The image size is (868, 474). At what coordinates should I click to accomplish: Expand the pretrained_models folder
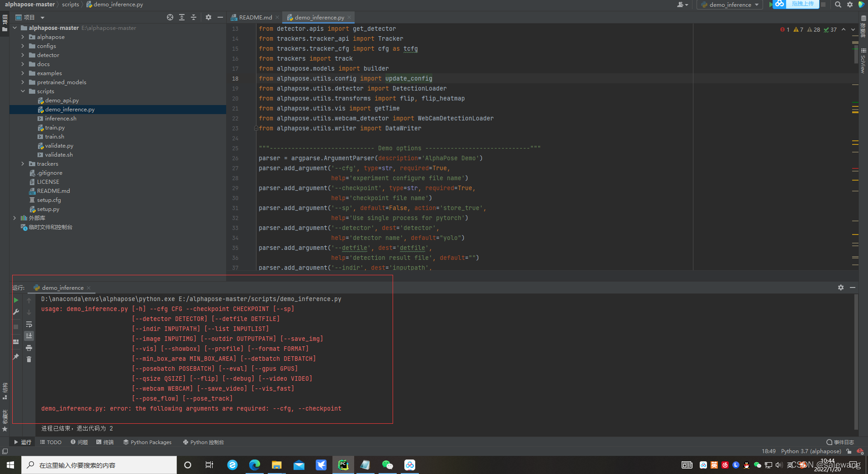23,82
